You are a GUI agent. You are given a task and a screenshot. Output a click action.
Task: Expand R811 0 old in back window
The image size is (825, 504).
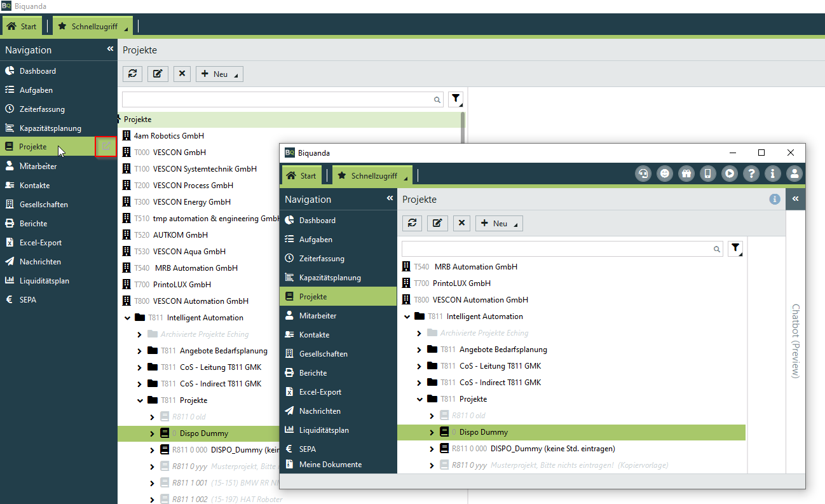tap(152, 417)
